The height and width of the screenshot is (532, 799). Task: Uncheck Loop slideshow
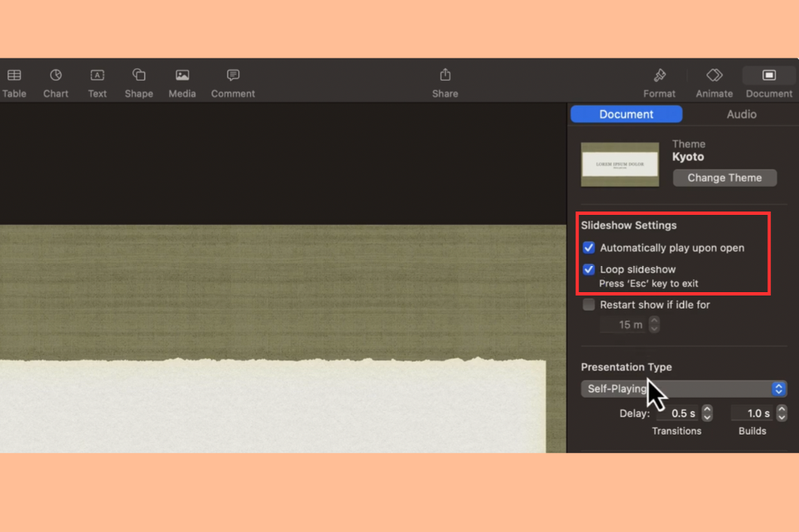589,269
